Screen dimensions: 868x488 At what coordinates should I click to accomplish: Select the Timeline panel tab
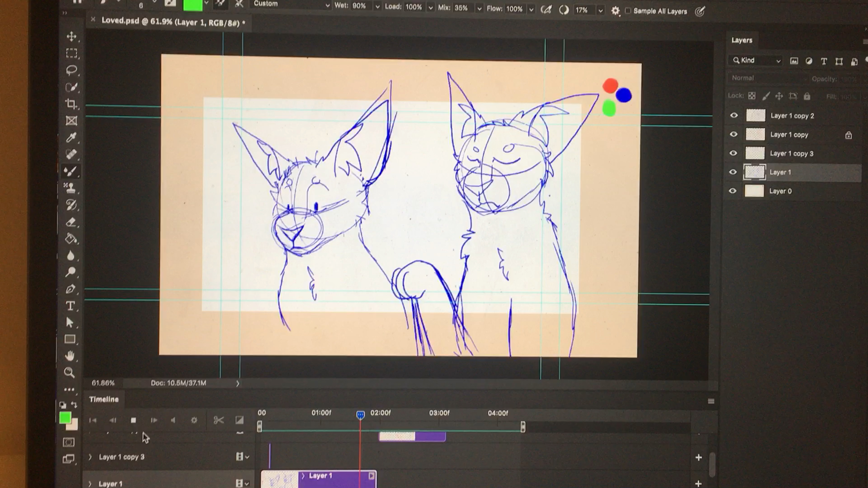(104, 399)
